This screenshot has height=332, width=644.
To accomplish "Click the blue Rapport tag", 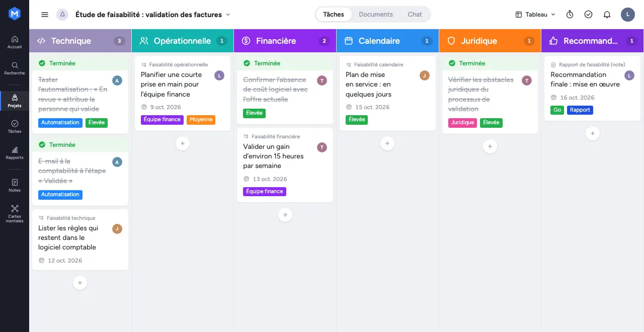I will click(x=580, y=110).
